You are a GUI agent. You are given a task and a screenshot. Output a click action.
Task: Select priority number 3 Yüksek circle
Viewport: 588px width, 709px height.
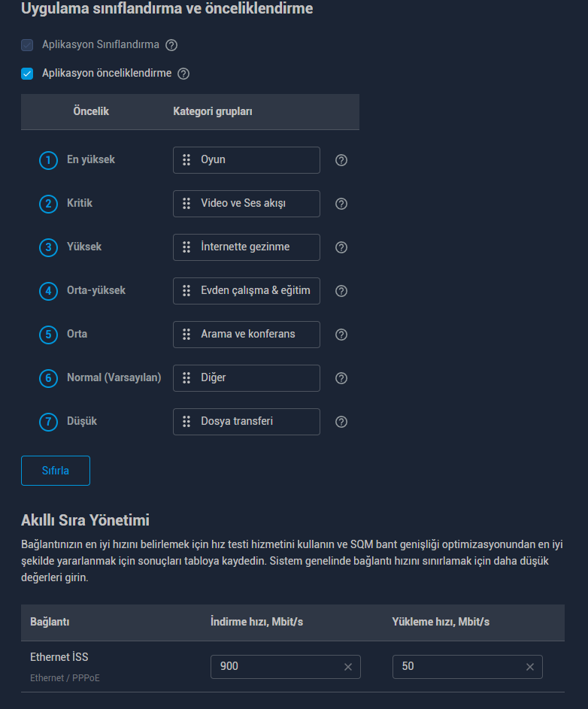coord(48,248)
